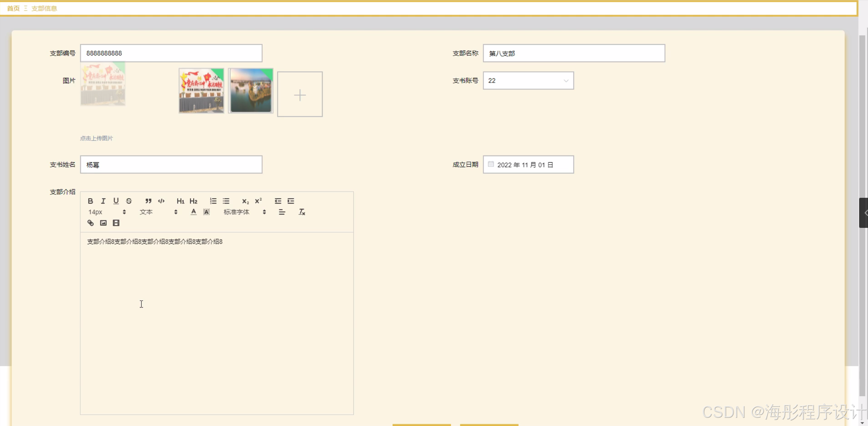Insert a code block
The width and height of the screenshot is (868, 426).
coord(161,201)
